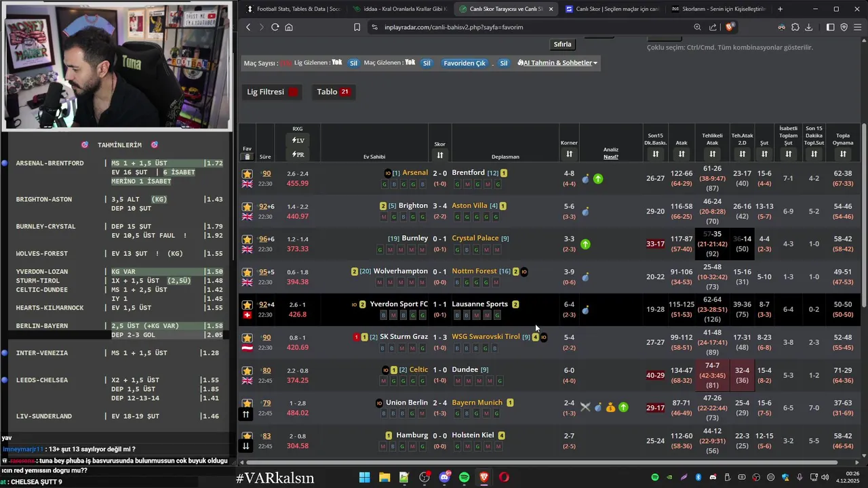Click the bomb icon in Arsenal row
The height and width of the screenshot is (488, 868).
point(585,179)
